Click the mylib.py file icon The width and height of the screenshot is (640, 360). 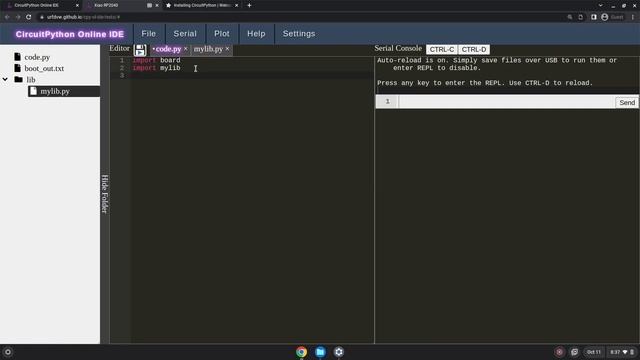pos(33,91)
